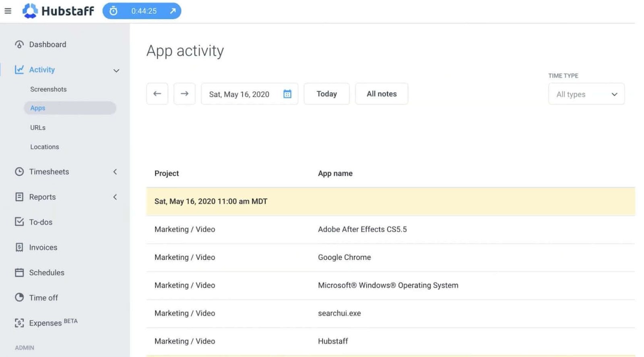Screen dimensions: 644x357
Task: Open the timer popout arrow icon
Action: tap(173, 11)
